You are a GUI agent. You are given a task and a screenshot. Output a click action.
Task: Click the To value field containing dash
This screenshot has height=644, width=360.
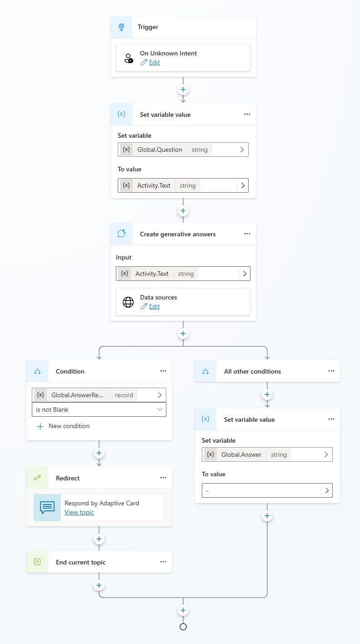click(267, 490)
